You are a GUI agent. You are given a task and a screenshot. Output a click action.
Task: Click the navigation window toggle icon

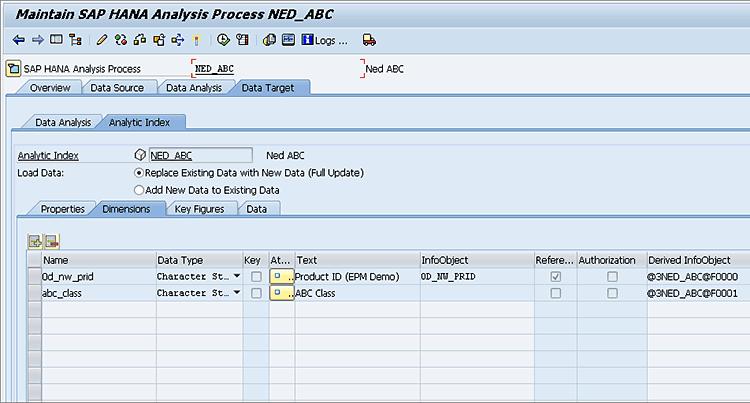tap(56, 40)
